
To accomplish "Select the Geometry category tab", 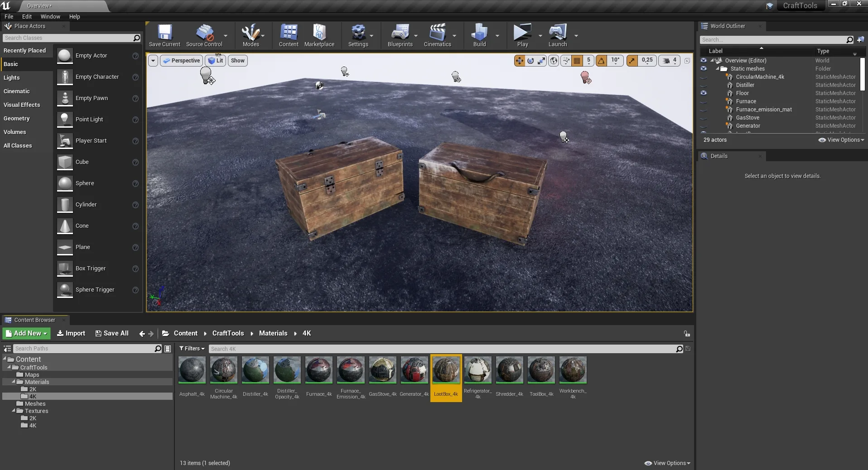I will point(26,119).
